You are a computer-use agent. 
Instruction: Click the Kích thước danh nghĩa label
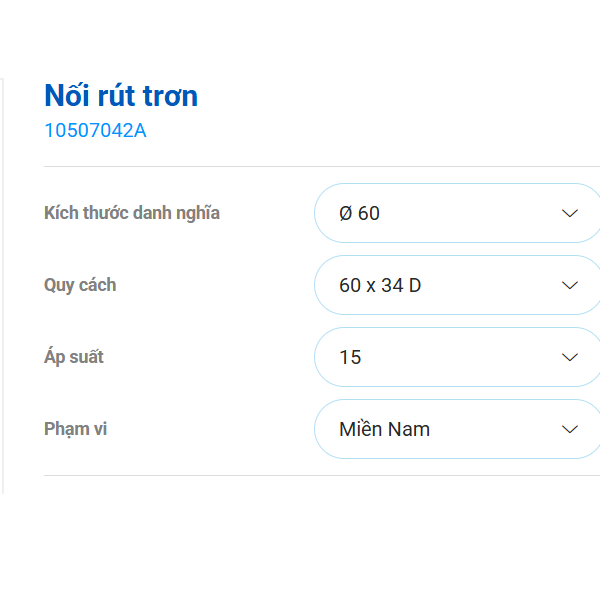click(x=132, y=213)
